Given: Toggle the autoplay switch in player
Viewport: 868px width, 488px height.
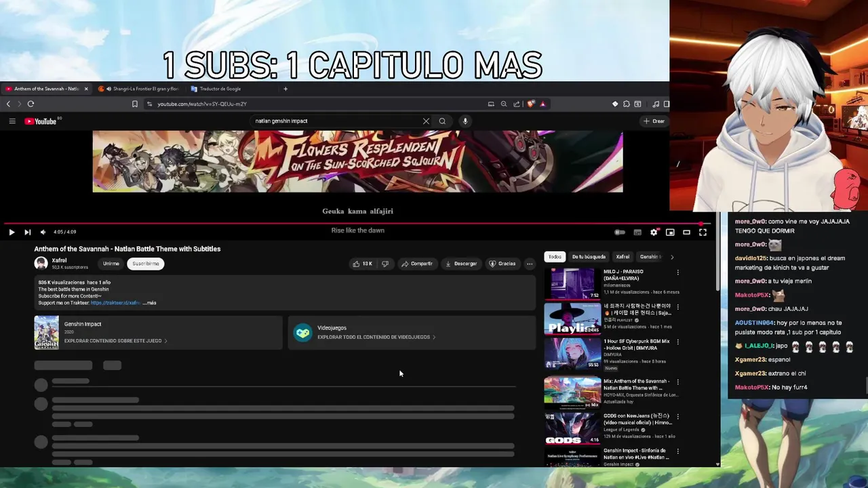Looking at the screenshot, I should [x=620, y=232].
